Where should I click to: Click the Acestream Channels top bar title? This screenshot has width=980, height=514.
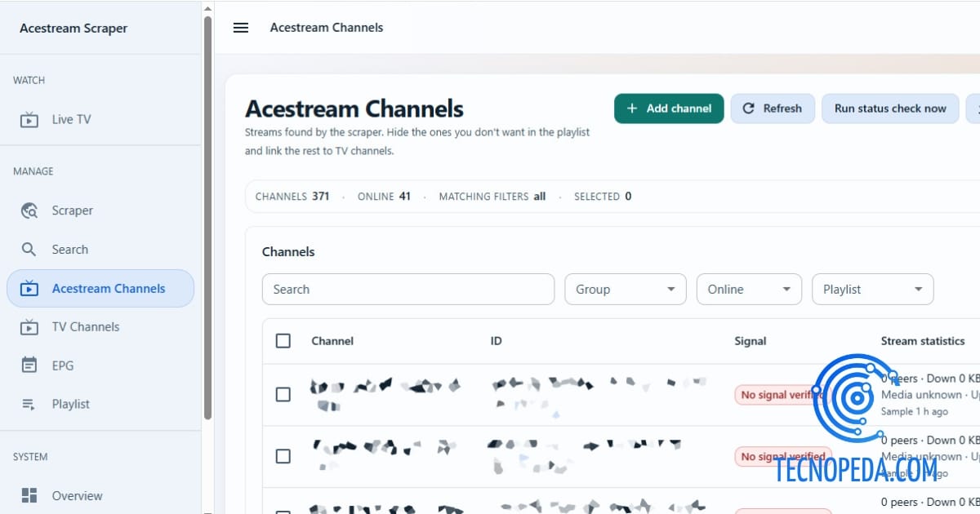pos(327,27)
